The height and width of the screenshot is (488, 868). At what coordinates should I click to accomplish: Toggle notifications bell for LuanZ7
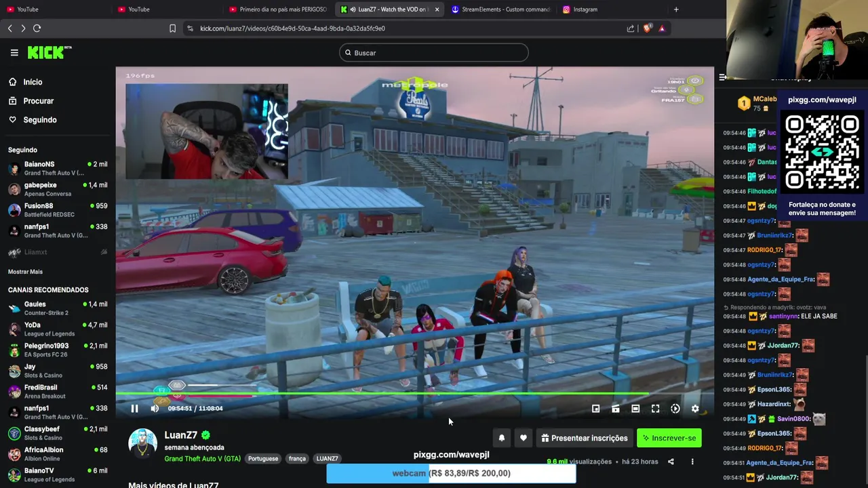coord(502,438)
